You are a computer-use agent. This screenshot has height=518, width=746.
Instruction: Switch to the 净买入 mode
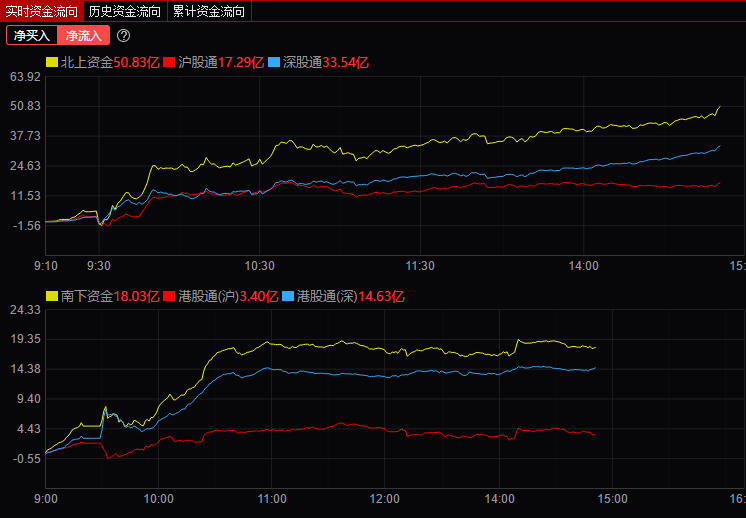[x=31, y=36]
